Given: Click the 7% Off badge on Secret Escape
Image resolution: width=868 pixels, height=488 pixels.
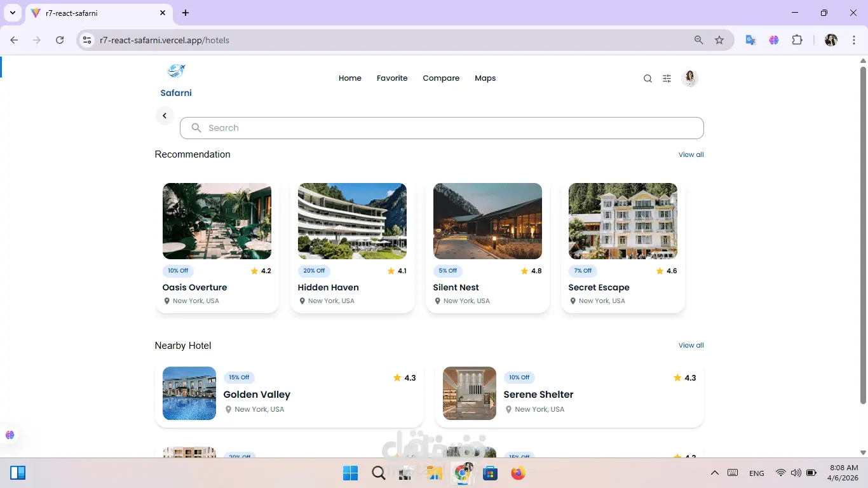Looking at the screenshot, I should click(583, 271).
